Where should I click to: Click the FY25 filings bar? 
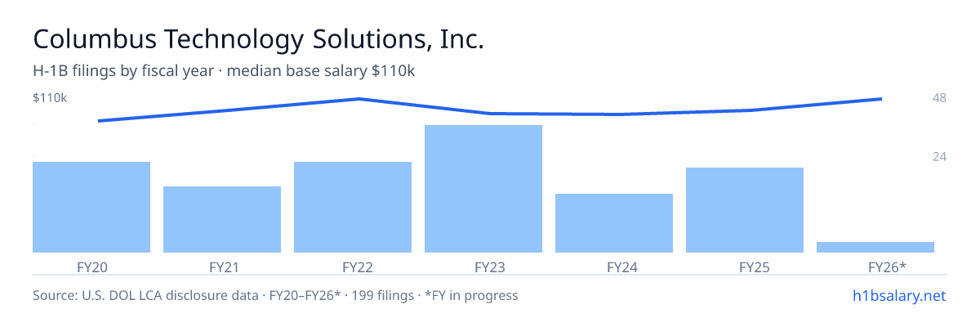(x=745, y=210)
